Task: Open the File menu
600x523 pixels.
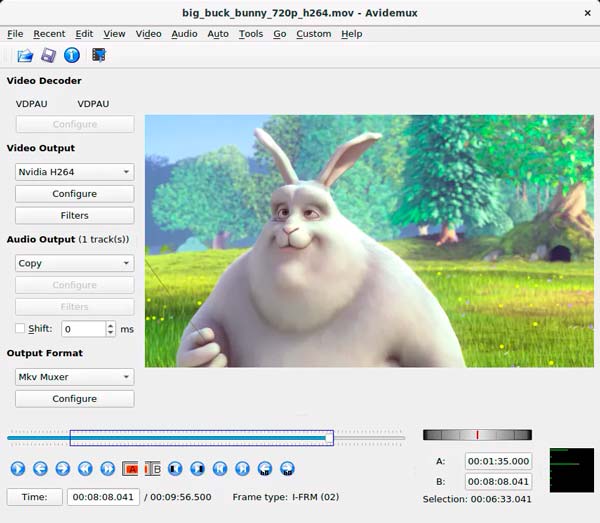Action: point(15,34)
